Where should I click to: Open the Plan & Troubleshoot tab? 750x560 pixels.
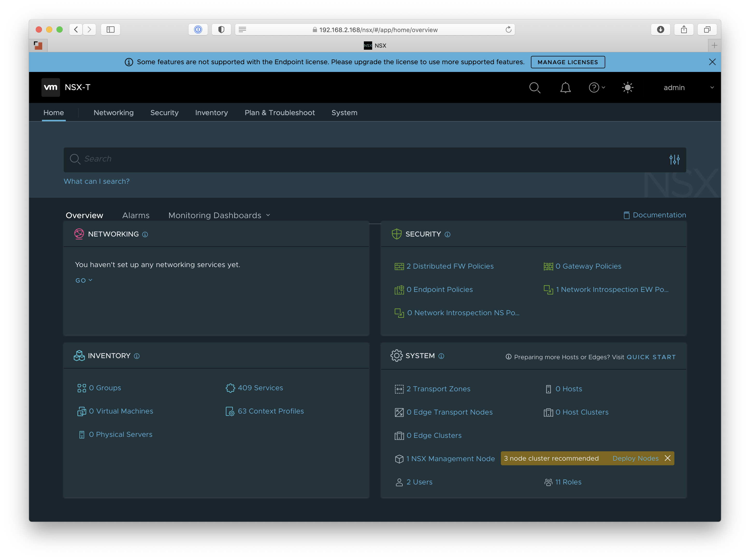point(280,113)
